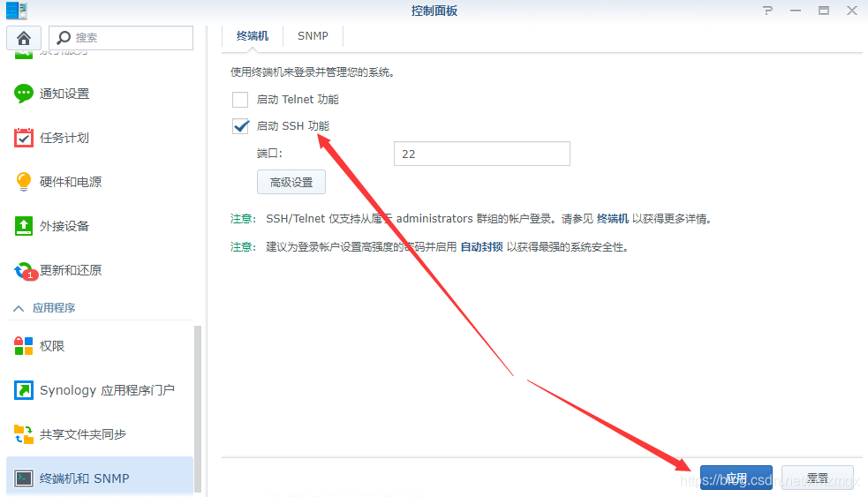Click the sidebar vertical scrollbar
This screenshot has width=868, height=497.
(198, 409)
